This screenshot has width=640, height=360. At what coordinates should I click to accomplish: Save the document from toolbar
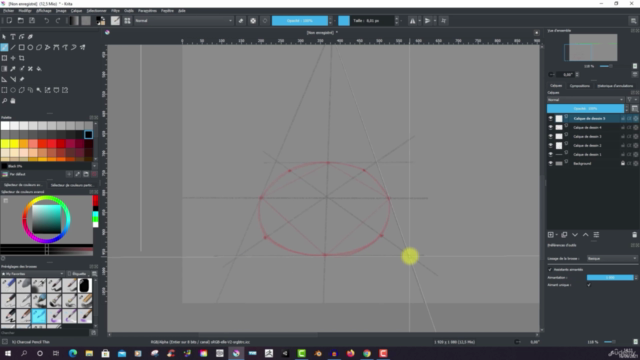point(32,20)
